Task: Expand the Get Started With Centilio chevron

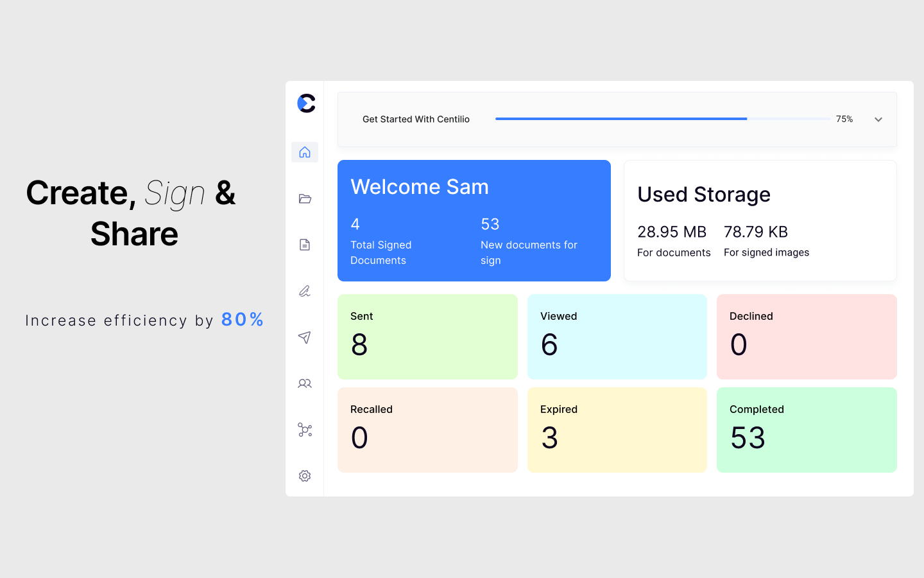Action: (878, 119)
